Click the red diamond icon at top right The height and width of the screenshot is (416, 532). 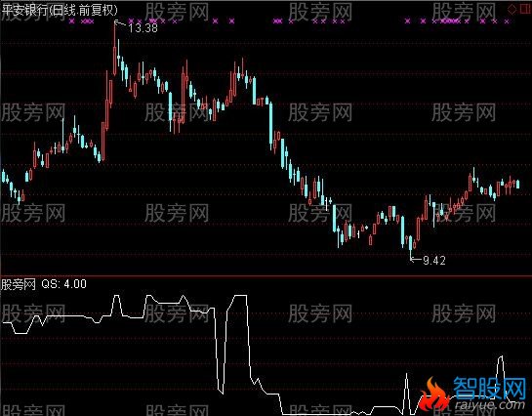point(512,10)
